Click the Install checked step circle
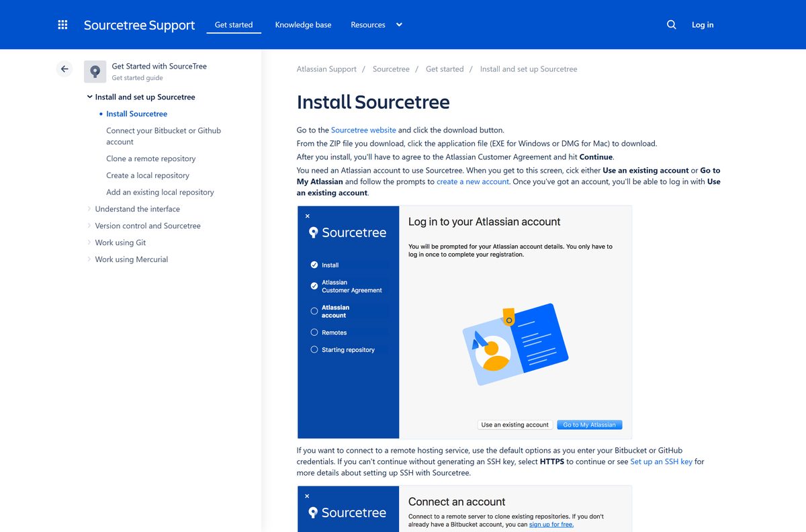Image resolution: width=806 pixels, height=532 pixels. tap(314, 265)
